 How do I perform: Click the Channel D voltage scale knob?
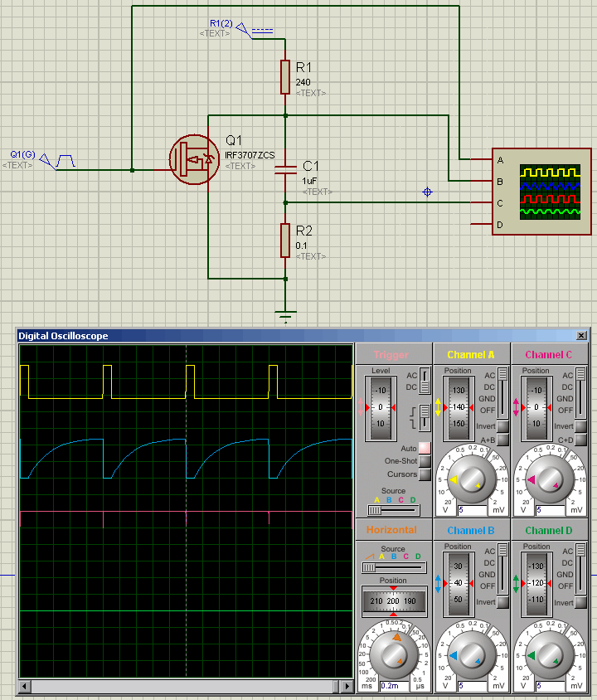click(549, 656)
